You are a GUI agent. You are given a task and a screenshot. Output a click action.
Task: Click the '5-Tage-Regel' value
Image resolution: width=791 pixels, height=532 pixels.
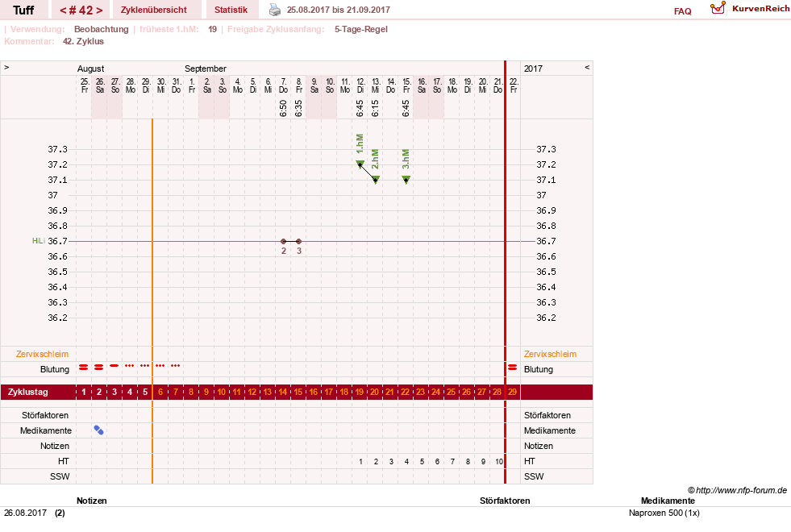click(361, 29)
